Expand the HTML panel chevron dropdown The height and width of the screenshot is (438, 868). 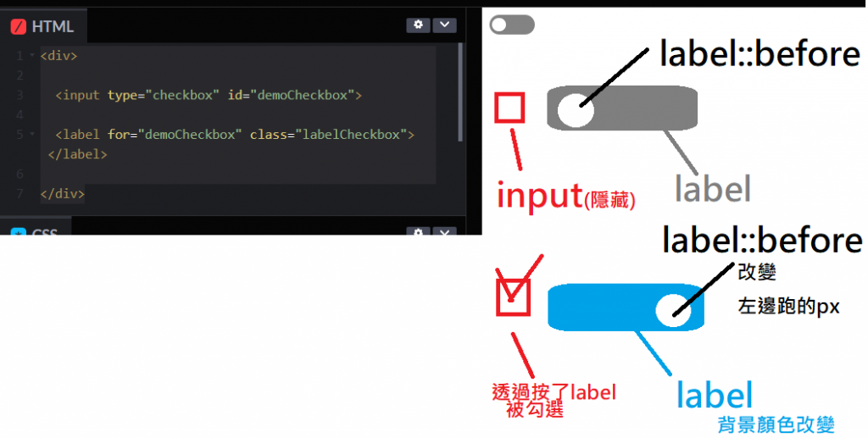point(444,25)
